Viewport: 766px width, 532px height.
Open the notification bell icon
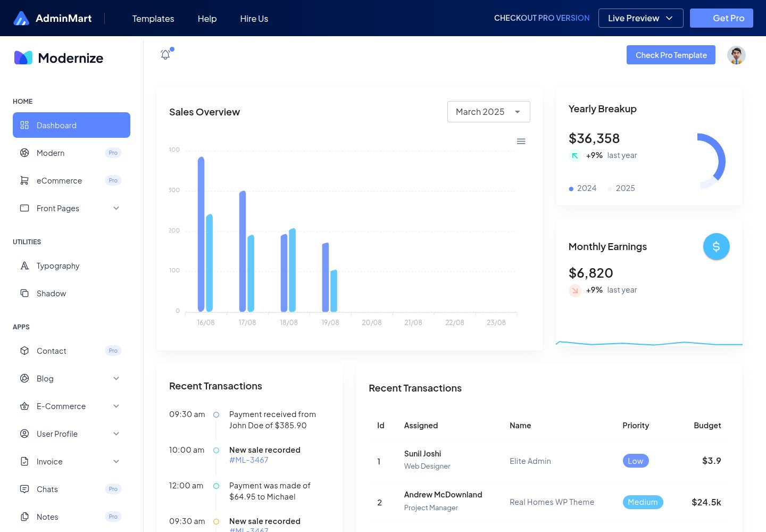point(165,54)
